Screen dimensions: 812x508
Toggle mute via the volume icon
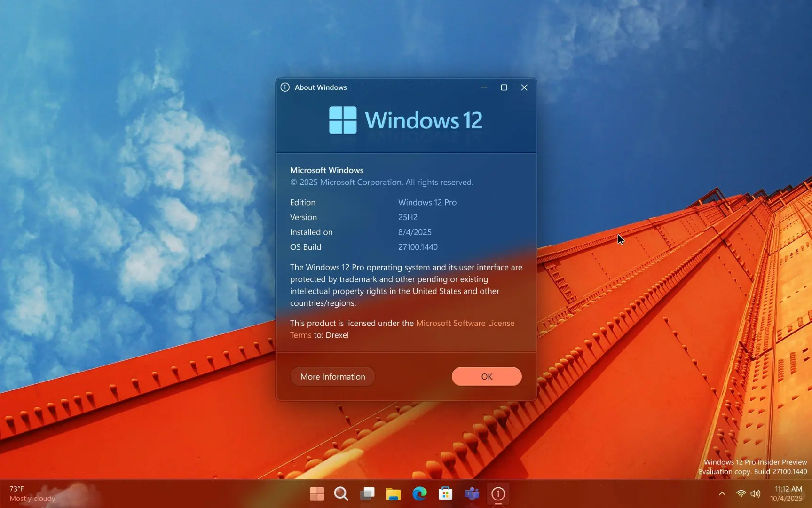click(756, 494)
